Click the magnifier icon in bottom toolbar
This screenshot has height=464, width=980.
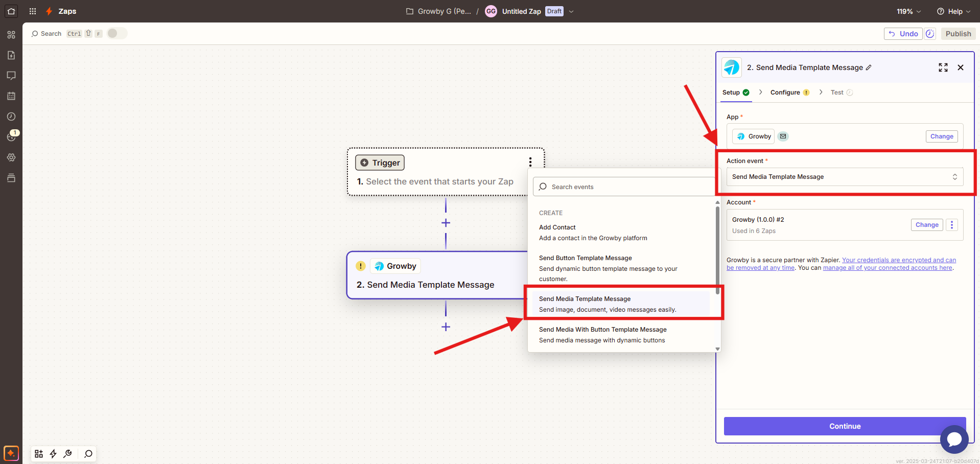coord(88,454)
